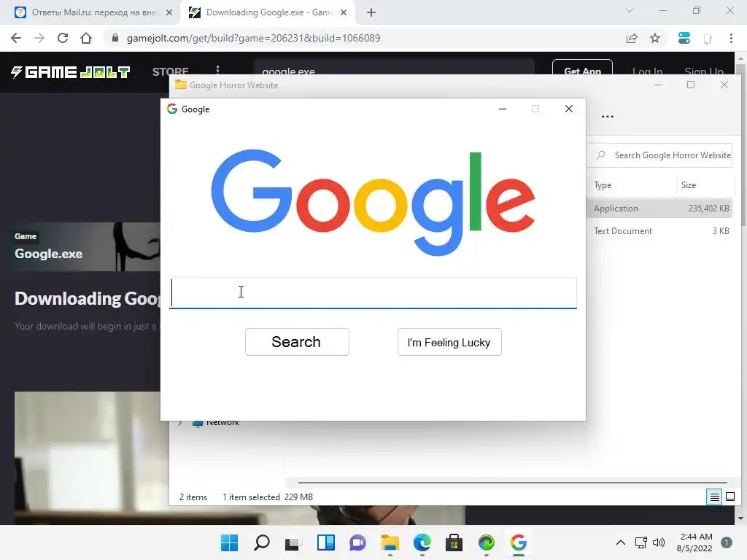Switch File Explorer to large icons view

tap(729, 497)
